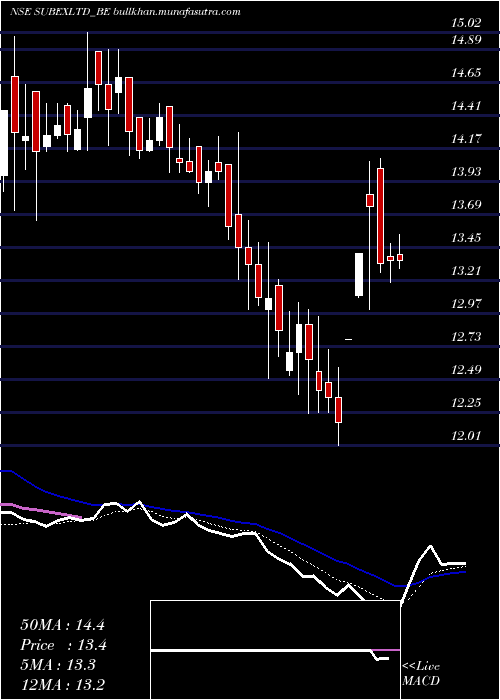The width and height of the screenshot is (500, 700).
Task: Click the 13.21 price axis label
Action: click(467, 271)
